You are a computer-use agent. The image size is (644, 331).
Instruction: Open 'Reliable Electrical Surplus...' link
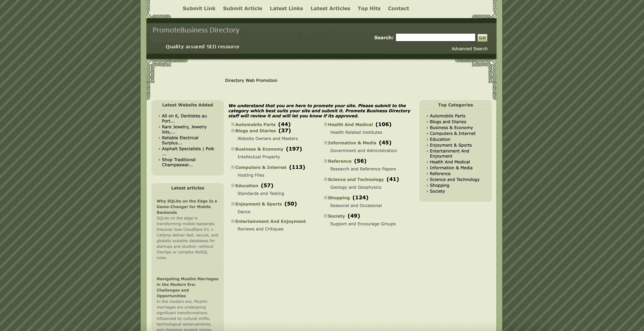(x=180, y=140)
